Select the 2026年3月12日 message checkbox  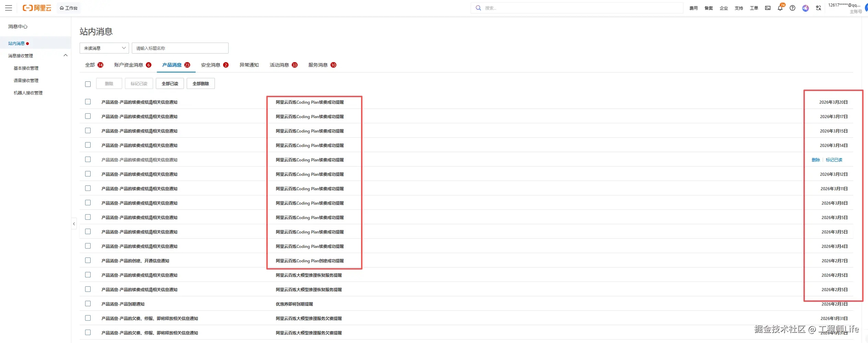tap(88, 174)
